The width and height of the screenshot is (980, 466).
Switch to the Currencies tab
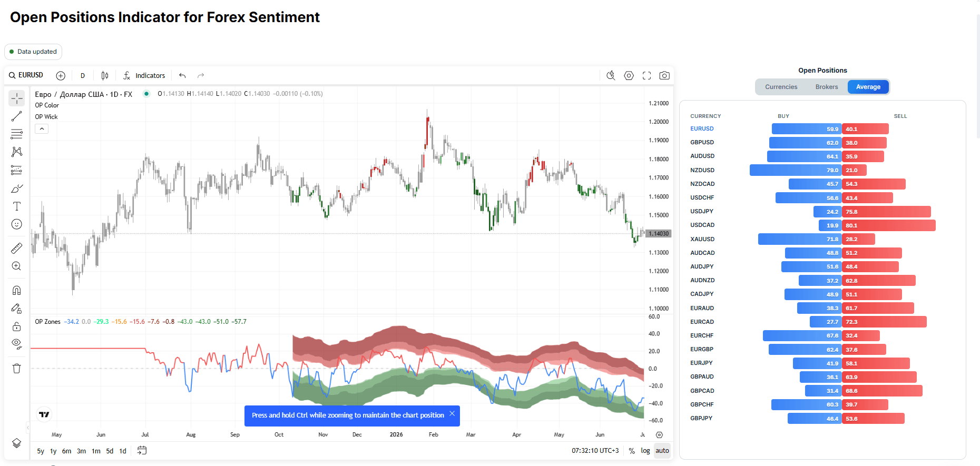[781, 87]
